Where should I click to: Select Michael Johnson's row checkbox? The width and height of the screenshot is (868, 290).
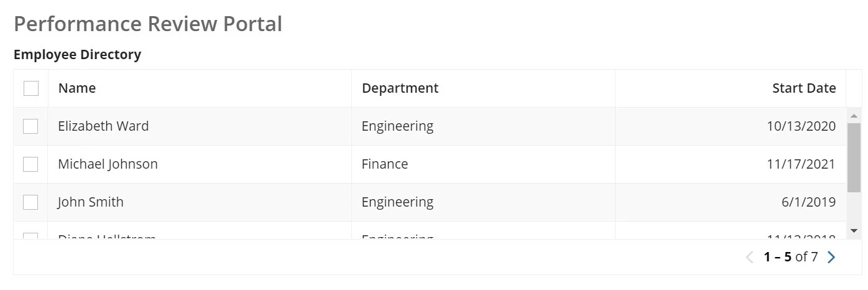click(30, 164)
